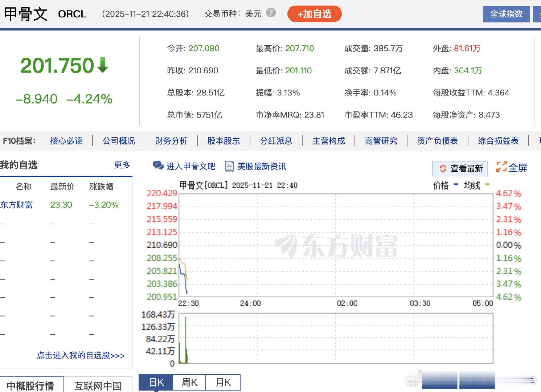The image size is (541, 392).
Task: Click the chat bubble icon for 甲骨文吧
Action: 158,166
